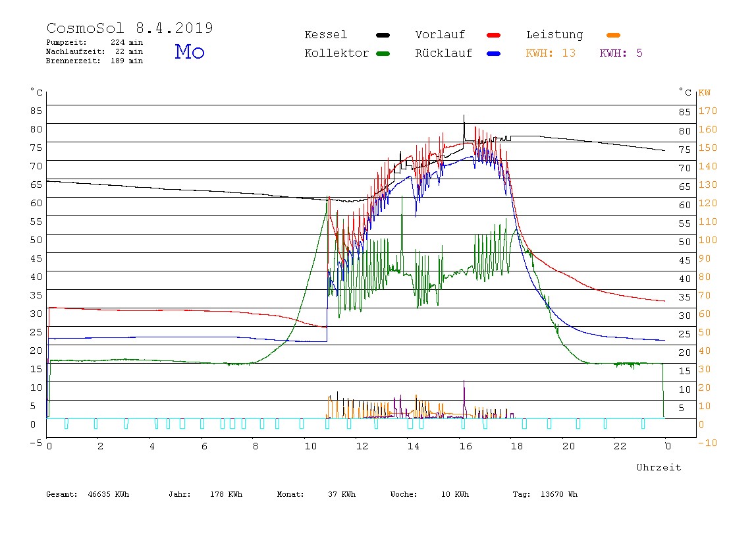Screen dimensions: 756x535
Task: Click the Leistung legend label
Action: (554, 35)
